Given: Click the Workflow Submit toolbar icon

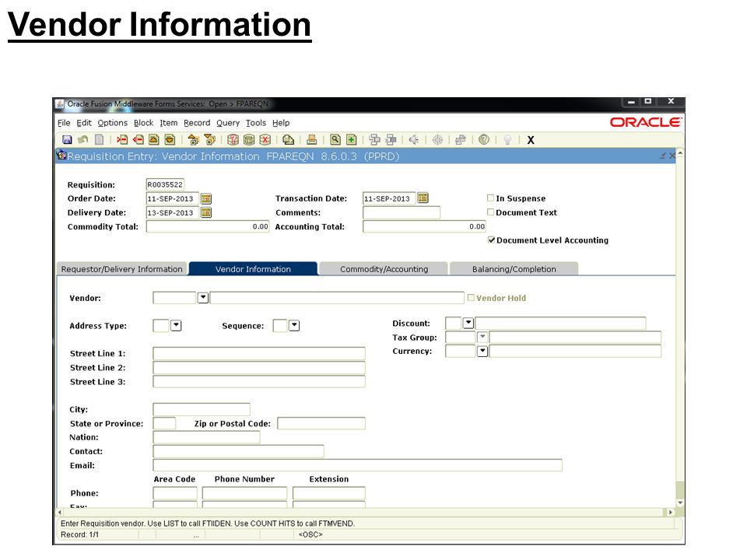Looking at the screenshot, I should 375,139.
